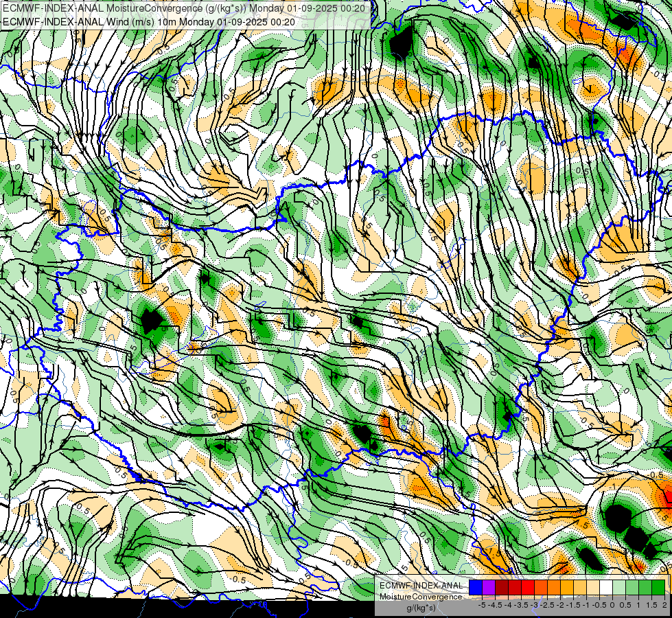This screenshot has width=672, height=618.
Task: Click 'MoistureConvergence' label inside the legend box
Action: (421, 597)
